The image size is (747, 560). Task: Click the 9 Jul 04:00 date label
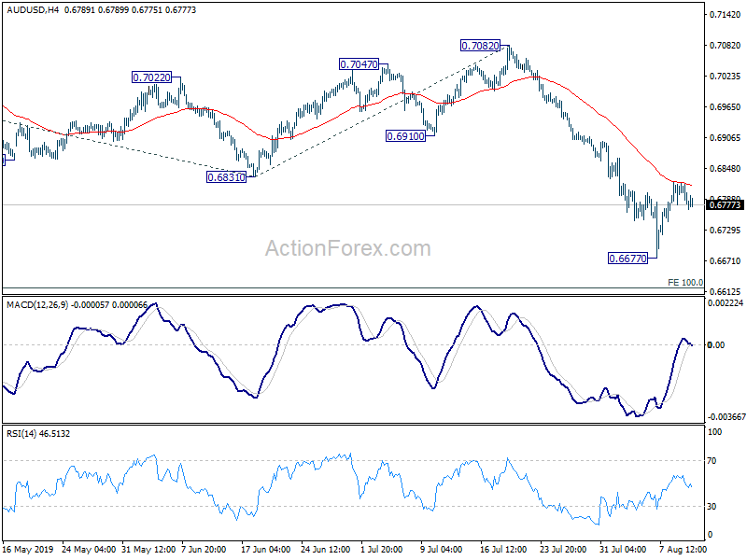441,549
